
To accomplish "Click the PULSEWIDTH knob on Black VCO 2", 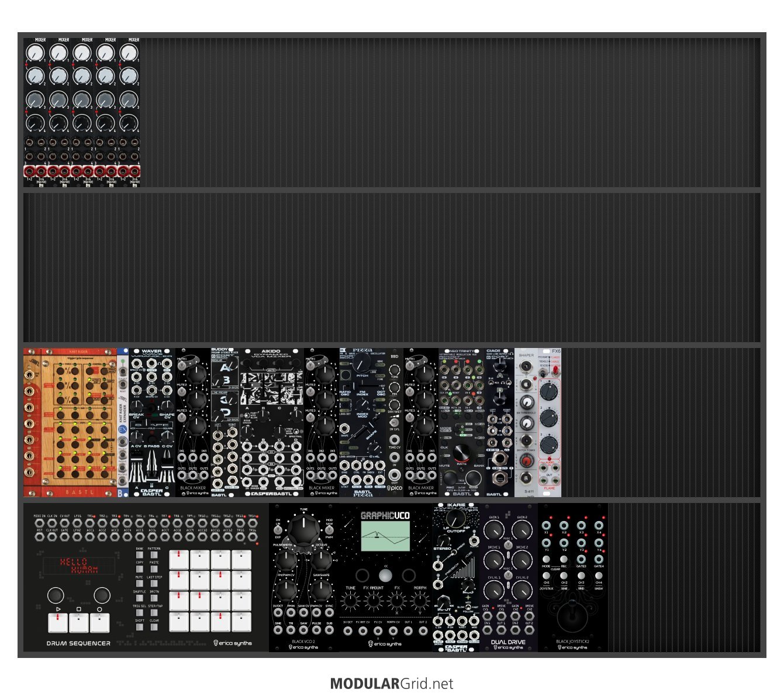I will click(286, 561).
